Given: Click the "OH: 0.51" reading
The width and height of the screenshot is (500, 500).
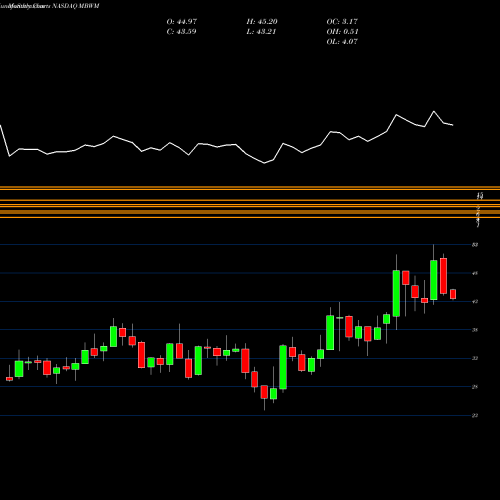Looking at the screenshot, I should 342,32.
